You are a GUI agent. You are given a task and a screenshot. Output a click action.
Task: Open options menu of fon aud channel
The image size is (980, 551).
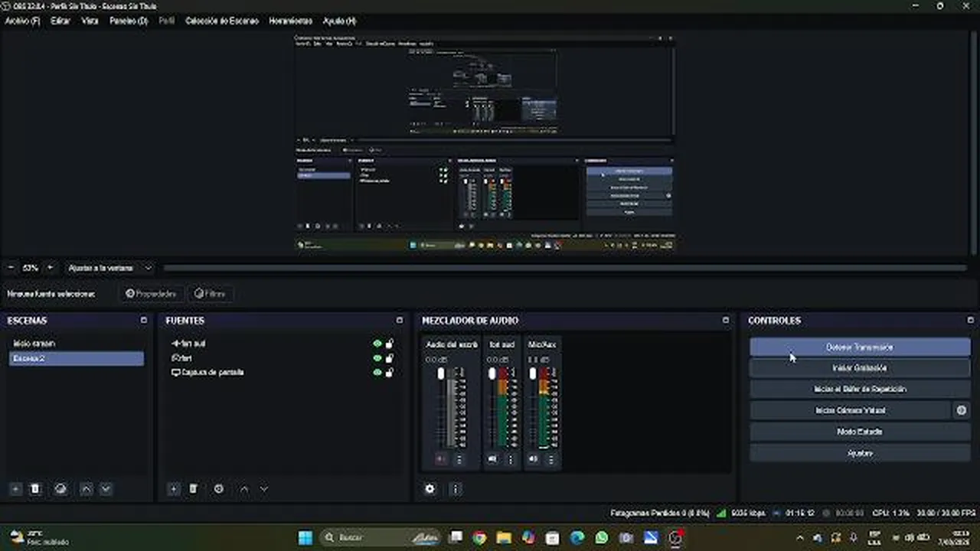coord(511,459)
